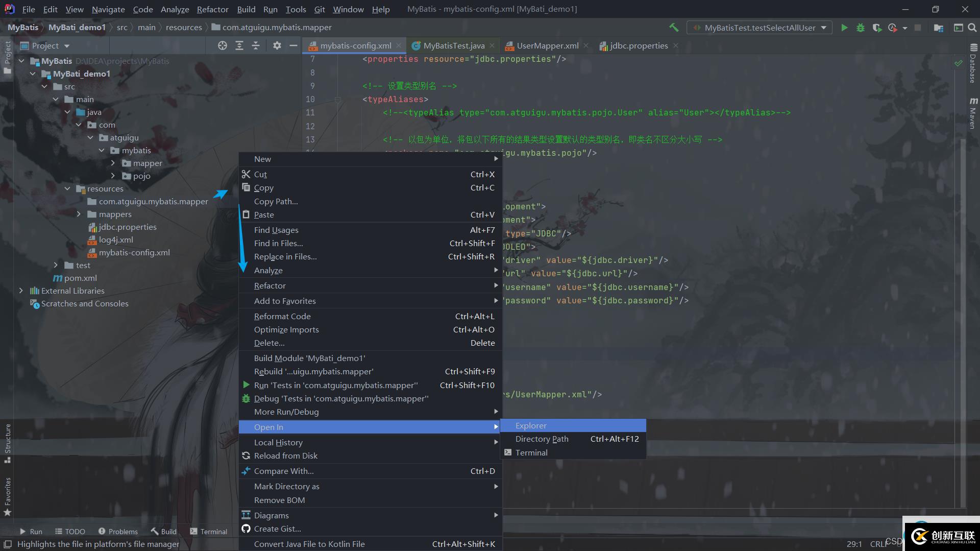Run MyBatisTest with the green play icon
The width and height of the screenshot is (980, 551).
(x=844, y=28)
